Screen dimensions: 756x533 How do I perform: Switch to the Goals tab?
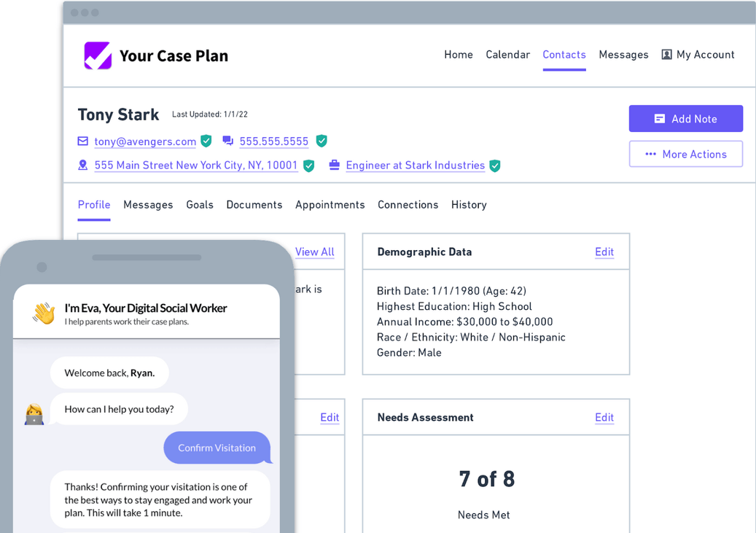(x=200, y=205)
